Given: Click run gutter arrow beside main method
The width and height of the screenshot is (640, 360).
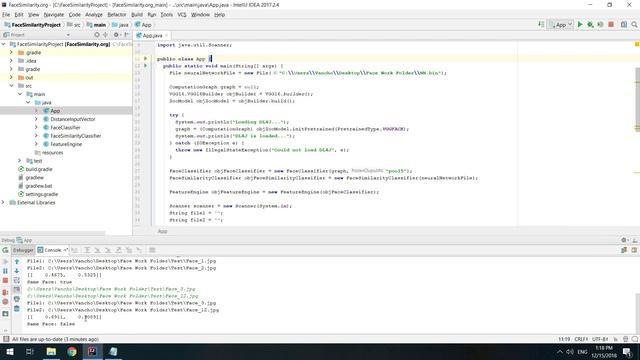Looking at the screenshot, I should click(x=145, y=66).
